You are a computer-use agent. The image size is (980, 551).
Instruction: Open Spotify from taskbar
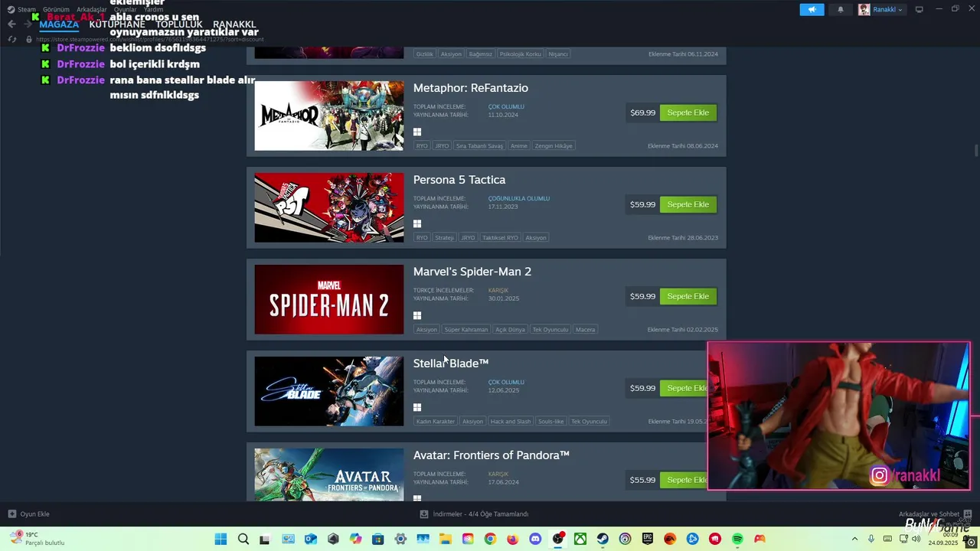pos(737,540)
